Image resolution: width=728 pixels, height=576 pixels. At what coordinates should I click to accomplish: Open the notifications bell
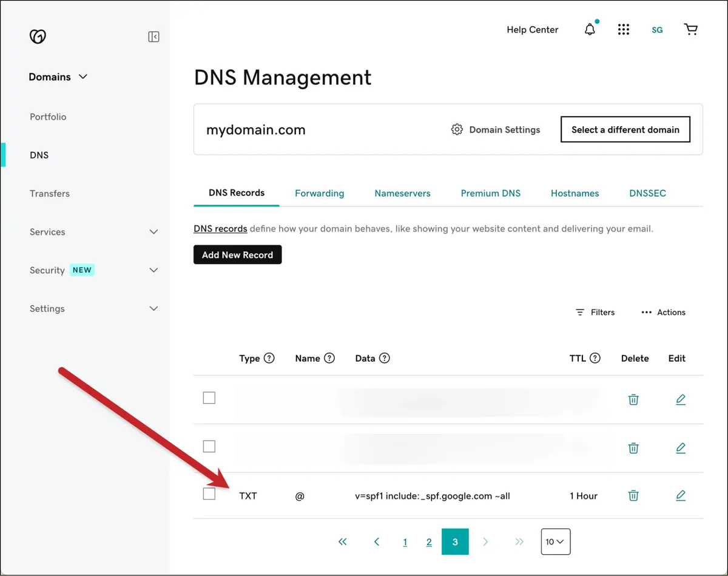(590, 29)
